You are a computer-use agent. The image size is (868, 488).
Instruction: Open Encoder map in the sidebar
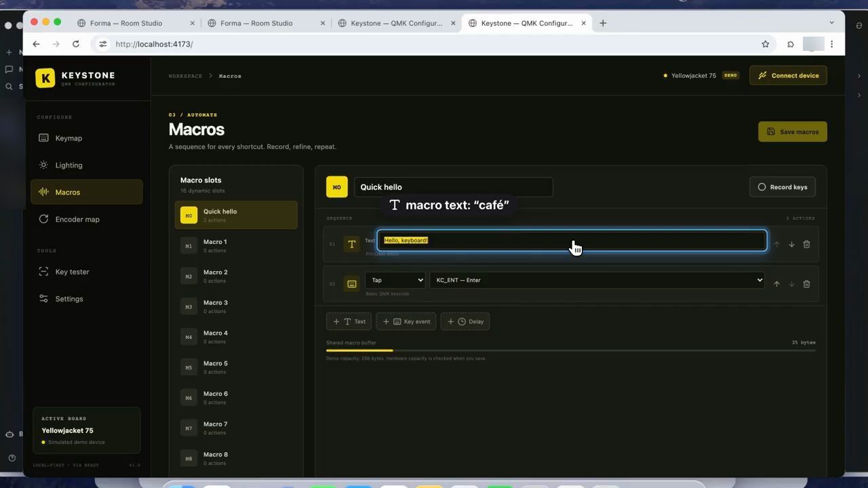click(x=87, y=220)
